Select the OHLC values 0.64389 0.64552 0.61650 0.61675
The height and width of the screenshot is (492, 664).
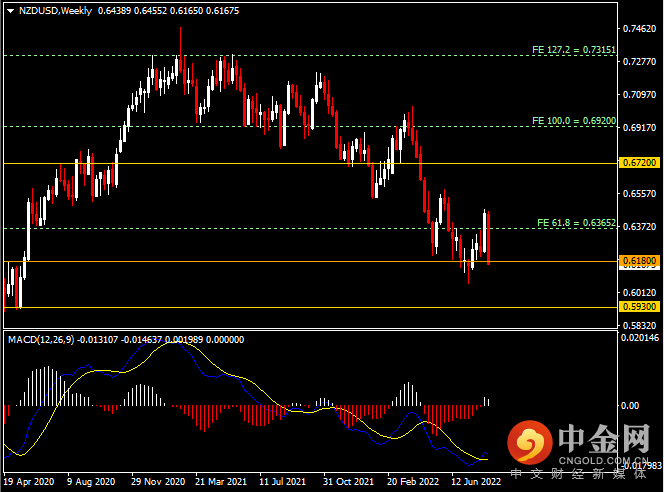click(169, 11)
